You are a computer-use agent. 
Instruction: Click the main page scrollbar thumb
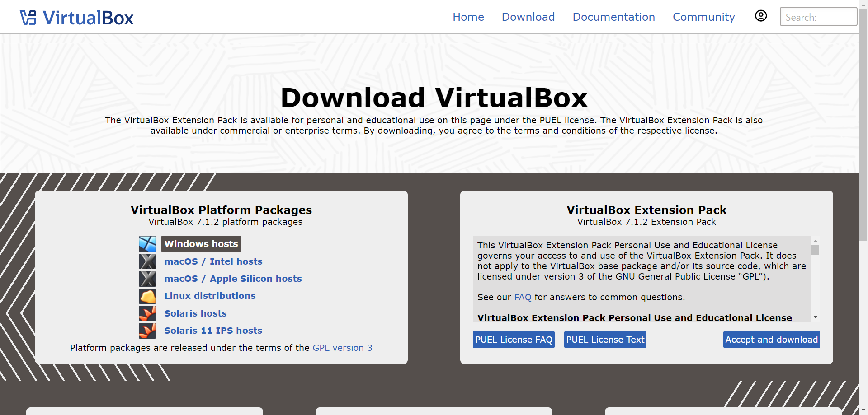863,125
